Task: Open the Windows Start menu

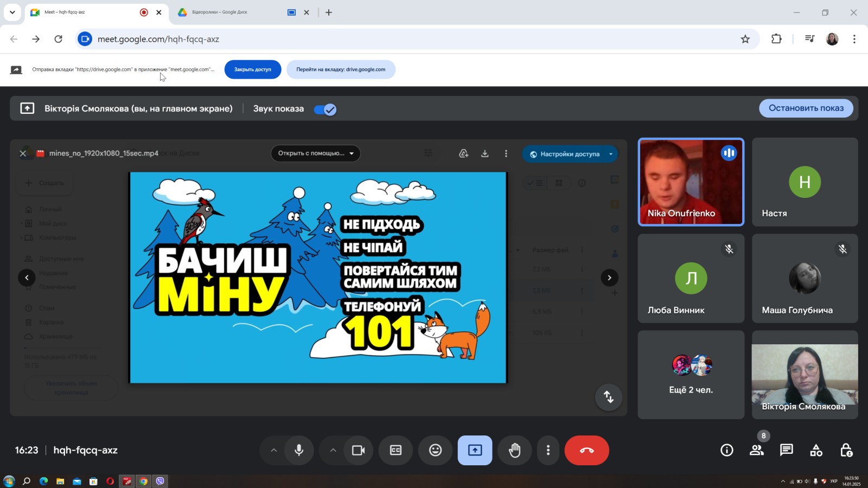Action: (9, 481)
